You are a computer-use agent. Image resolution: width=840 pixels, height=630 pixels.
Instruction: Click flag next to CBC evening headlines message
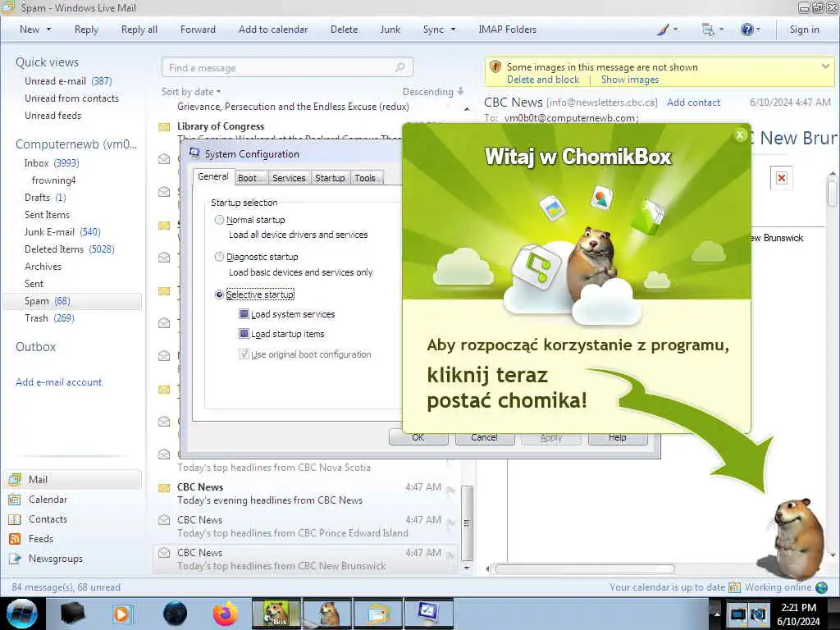point(450,489)
